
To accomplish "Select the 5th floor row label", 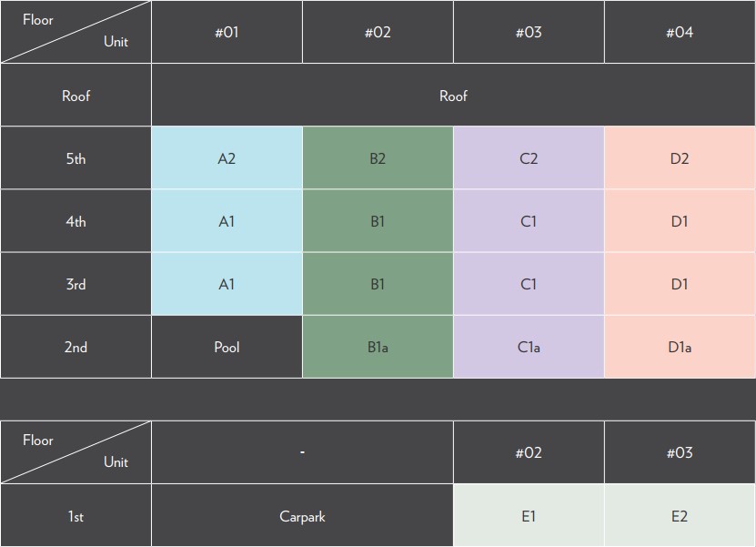I will click(x=76, y=157).
